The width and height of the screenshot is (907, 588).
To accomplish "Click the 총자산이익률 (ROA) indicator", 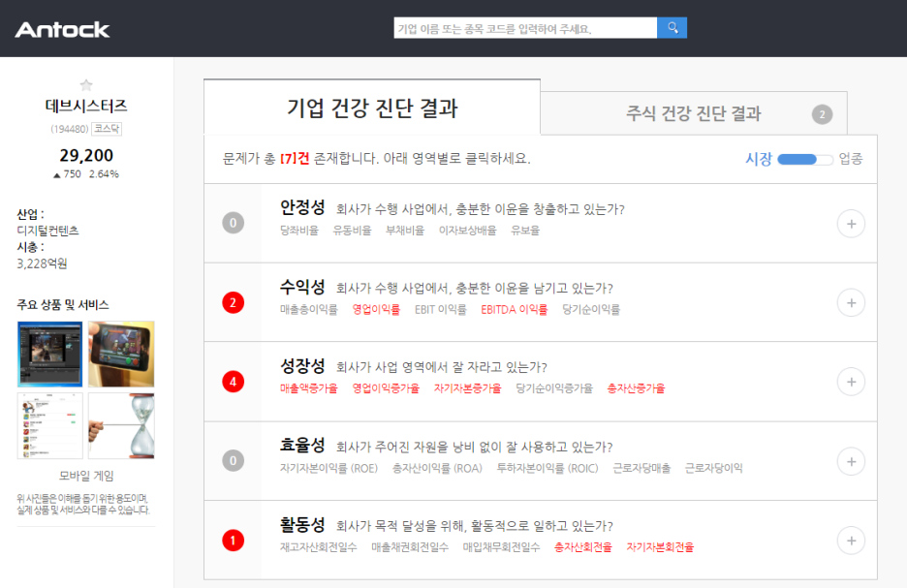I will pos(437,468).
